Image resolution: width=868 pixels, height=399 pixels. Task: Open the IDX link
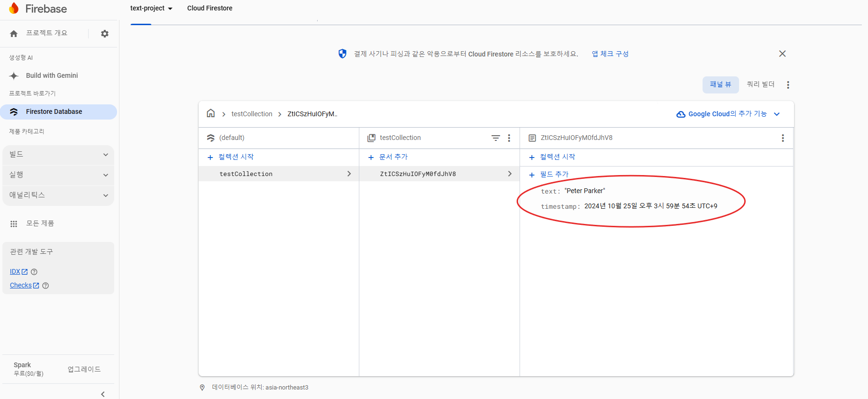[x=15, y=272]
